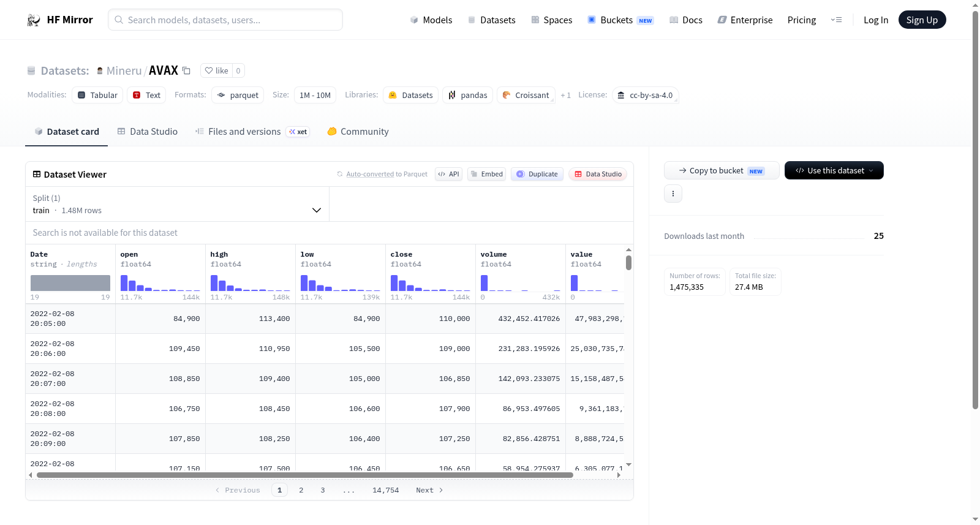Click the Mineru owner link

point(124,71)
